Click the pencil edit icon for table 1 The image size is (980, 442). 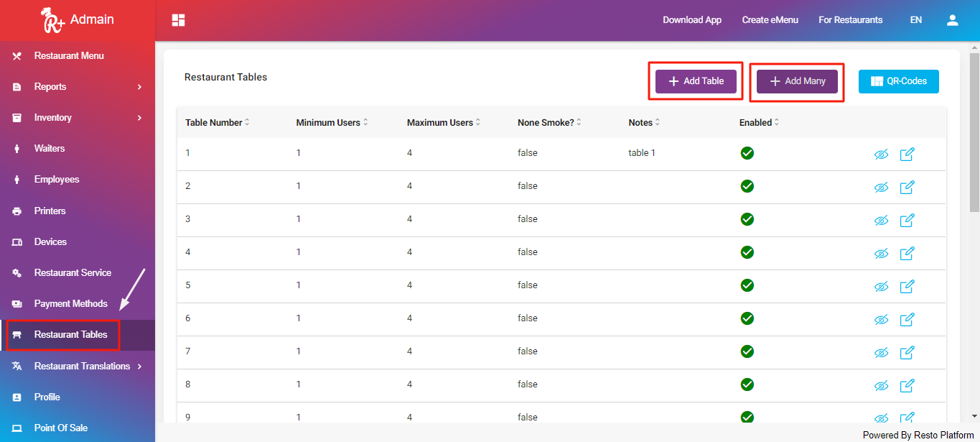(907, 154)
